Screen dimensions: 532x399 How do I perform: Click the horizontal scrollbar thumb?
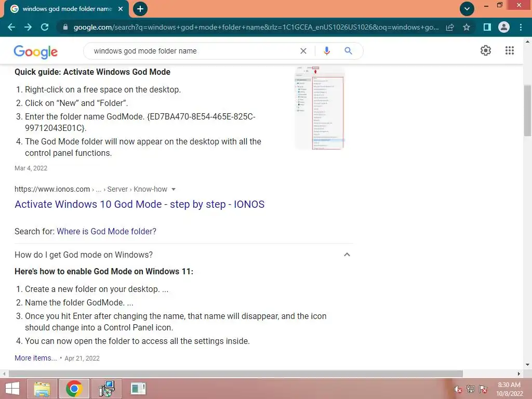[x=236, y=374]
